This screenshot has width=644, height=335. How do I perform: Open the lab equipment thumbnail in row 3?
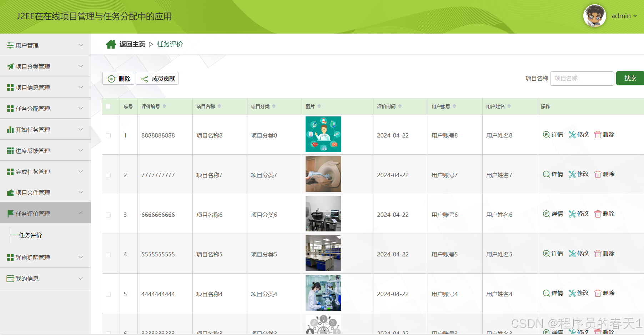coord(323,214)
